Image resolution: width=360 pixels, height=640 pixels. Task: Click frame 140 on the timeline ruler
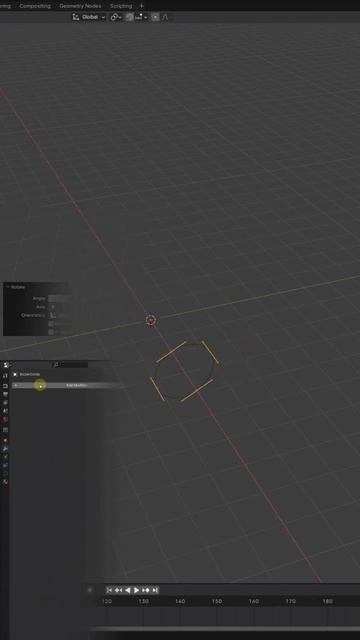click(180, 601)
